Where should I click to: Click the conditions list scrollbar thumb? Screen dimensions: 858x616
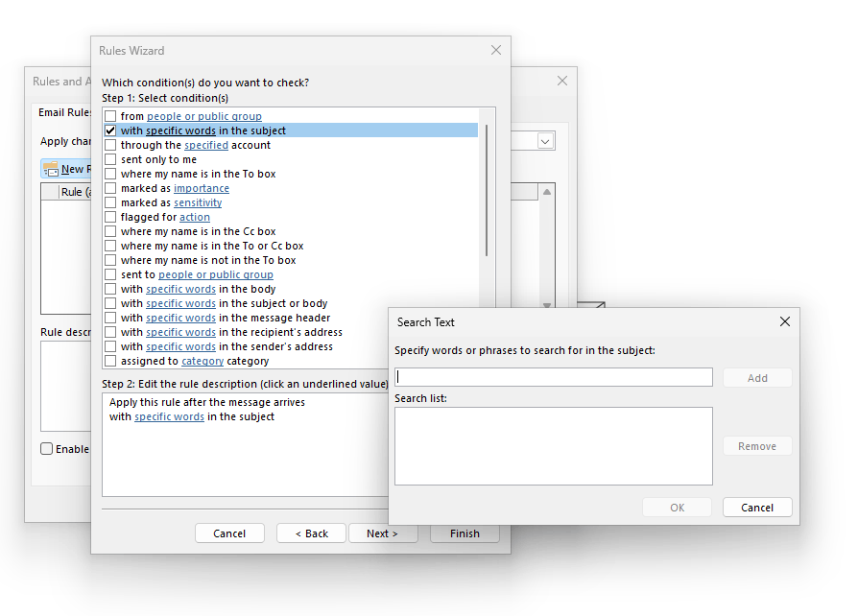click(486, 190)
